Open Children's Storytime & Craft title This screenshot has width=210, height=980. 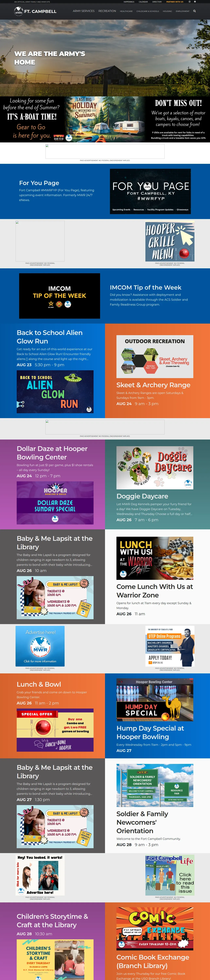[52, 921]
